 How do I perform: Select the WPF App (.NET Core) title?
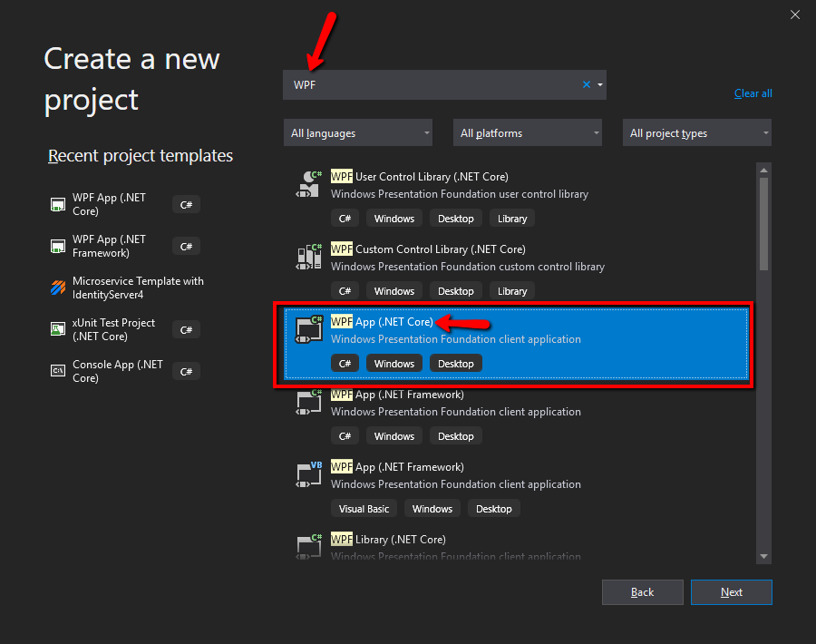point(382,322)
